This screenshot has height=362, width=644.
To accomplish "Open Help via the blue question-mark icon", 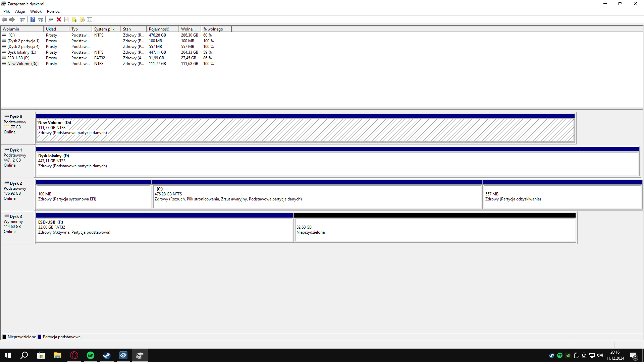I will click(33, 19).
